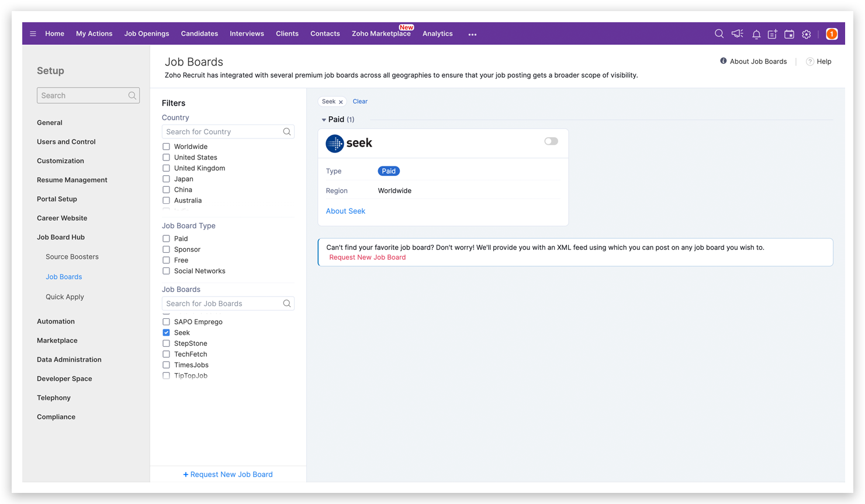Open the Interviews tab
This screenshot has height=504, width=865.
[247, 34]
